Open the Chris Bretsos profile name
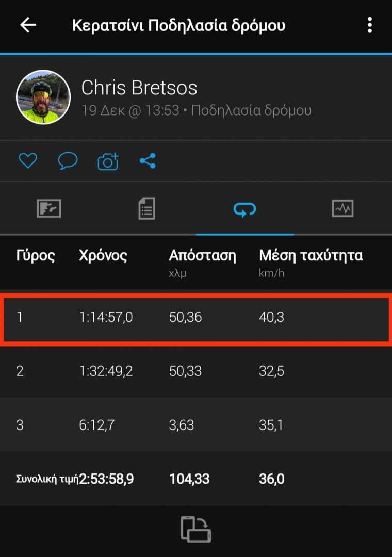This screenshot has height=557, width=392. pos(139,88)
